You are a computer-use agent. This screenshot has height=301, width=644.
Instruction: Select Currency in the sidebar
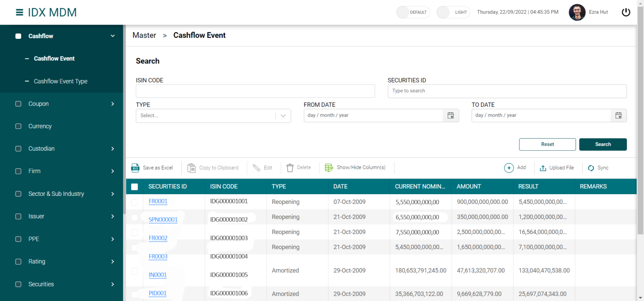[40, 126]
